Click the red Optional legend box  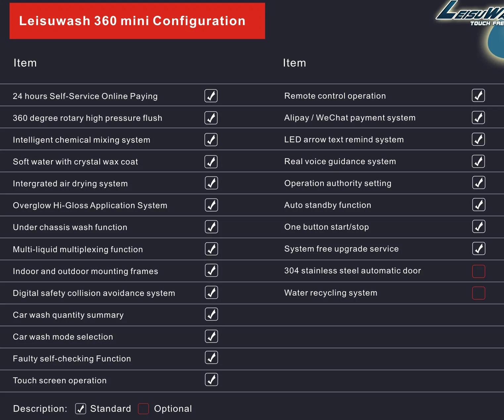point(143,409)
